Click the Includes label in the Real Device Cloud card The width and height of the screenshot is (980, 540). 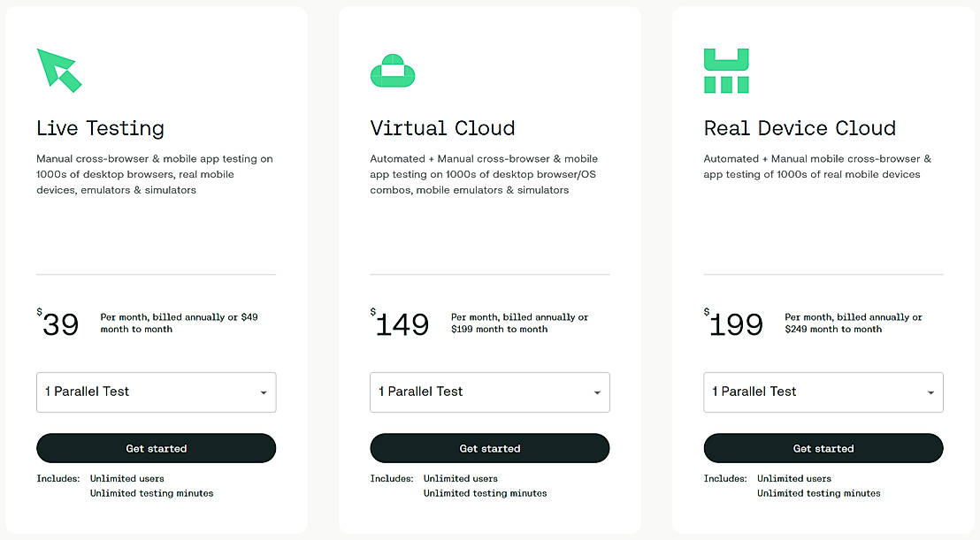(725, 479)
